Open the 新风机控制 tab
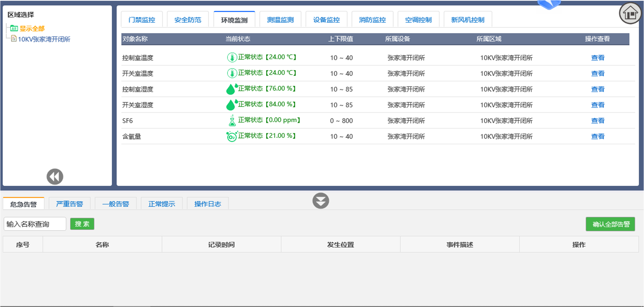The width and height of the screenshot is (644, 307). click(x=468, y=19)
